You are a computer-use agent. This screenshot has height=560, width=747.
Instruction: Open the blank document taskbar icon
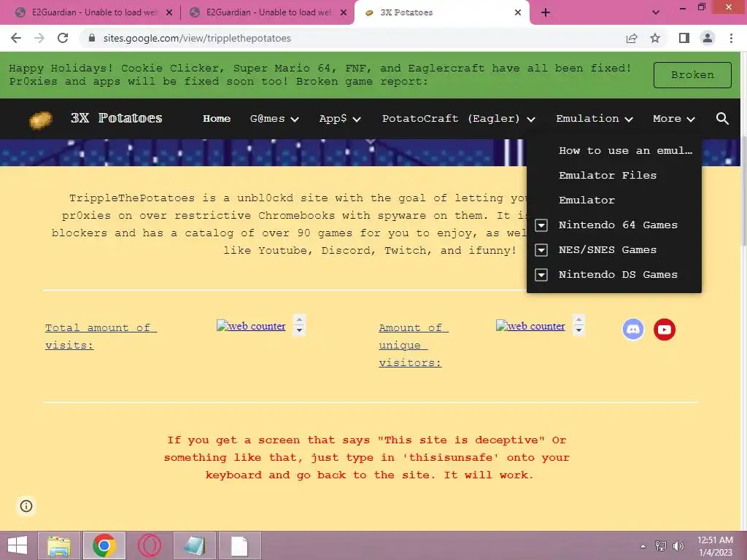(x=239, y=545)
